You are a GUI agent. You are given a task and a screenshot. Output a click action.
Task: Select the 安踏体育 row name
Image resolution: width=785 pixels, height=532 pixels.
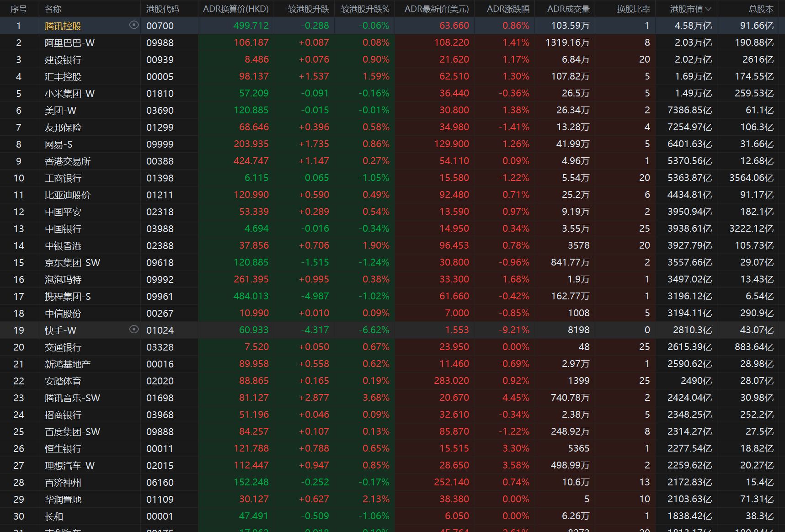(x=63, y=381)
